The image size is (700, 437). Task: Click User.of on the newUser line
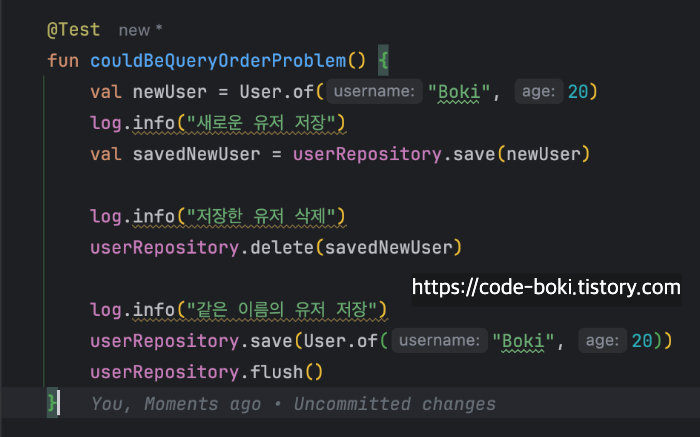coord(276,92)
